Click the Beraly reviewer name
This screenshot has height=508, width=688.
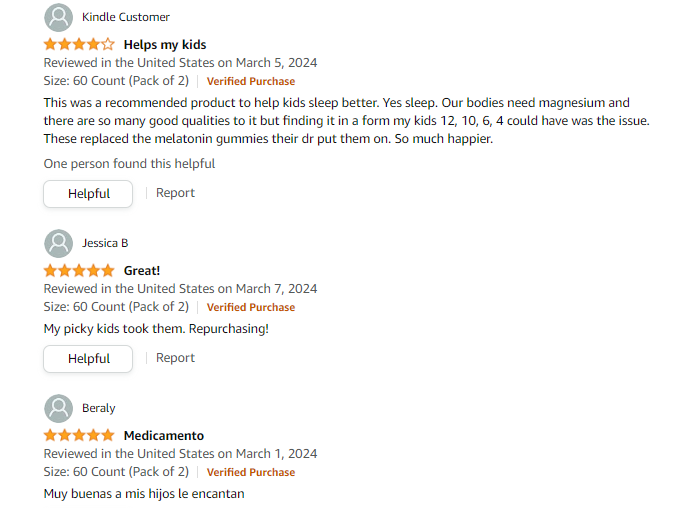99,408
